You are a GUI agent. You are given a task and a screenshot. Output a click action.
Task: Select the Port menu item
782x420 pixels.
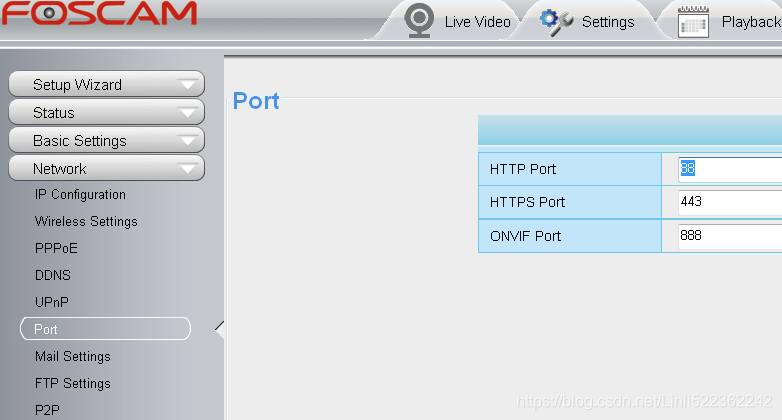click(105, 329)
